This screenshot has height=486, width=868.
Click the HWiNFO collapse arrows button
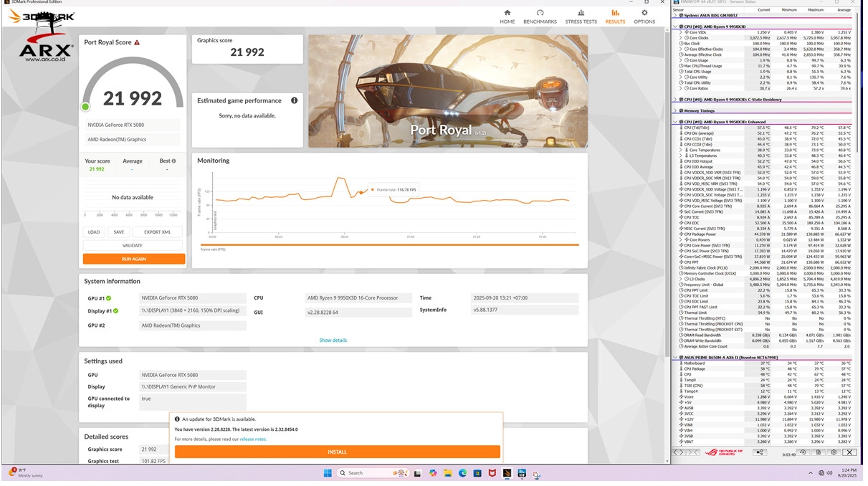693,452
